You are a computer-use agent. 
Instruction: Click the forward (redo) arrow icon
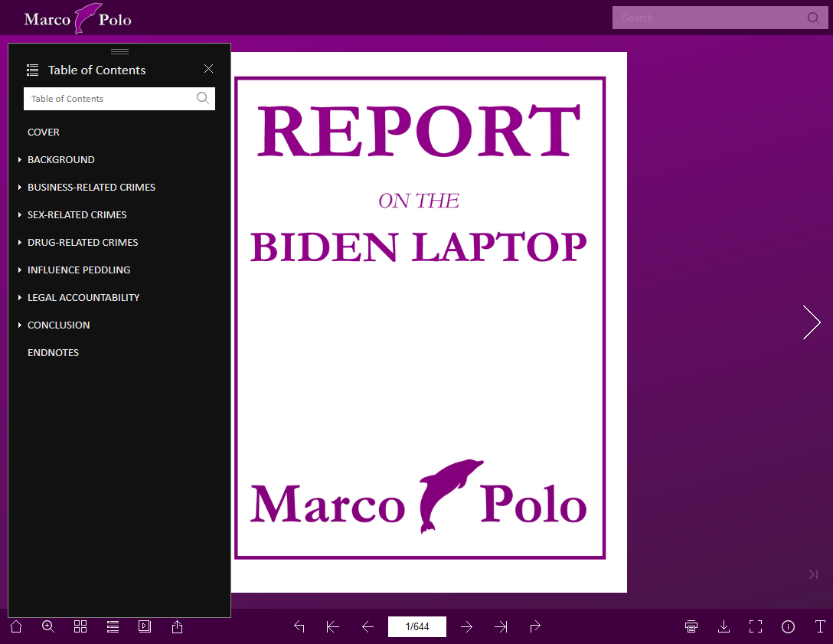(535, 626)
